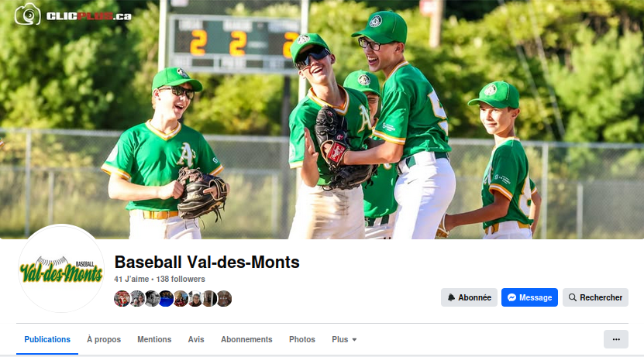Screen dimensions: 644x357
Task: Click the ClicPlus.ca camera logo on cover
Action: 28,15
